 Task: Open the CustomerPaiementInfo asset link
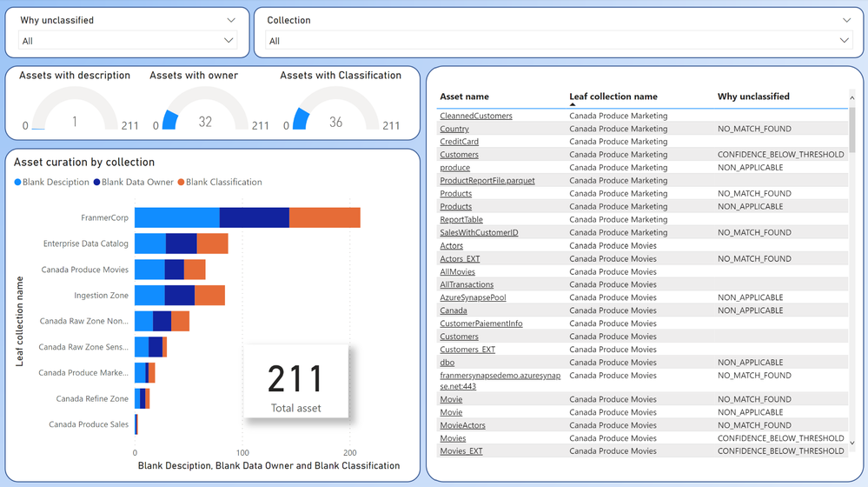481,324
